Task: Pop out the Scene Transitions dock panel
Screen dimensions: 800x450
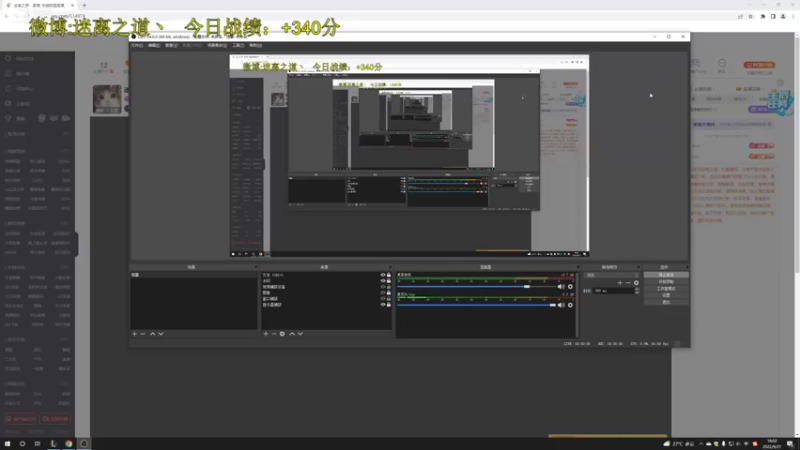Action: tap(638, 267)
